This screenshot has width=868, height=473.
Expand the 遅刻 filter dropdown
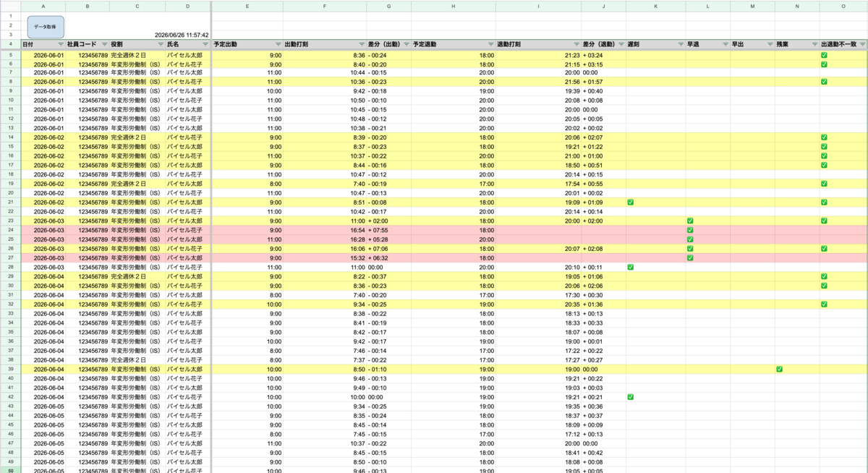coord(680,44)
